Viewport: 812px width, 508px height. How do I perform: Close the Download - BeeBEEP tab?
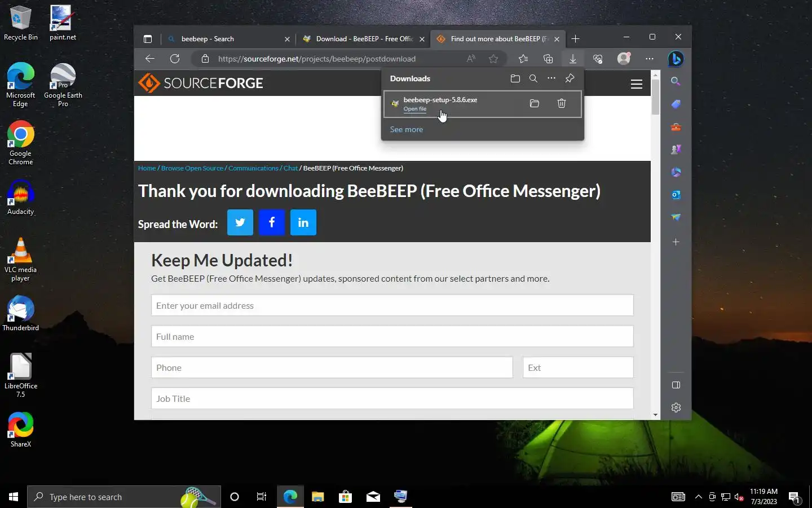pyautogui.click(x=422, y=39)
